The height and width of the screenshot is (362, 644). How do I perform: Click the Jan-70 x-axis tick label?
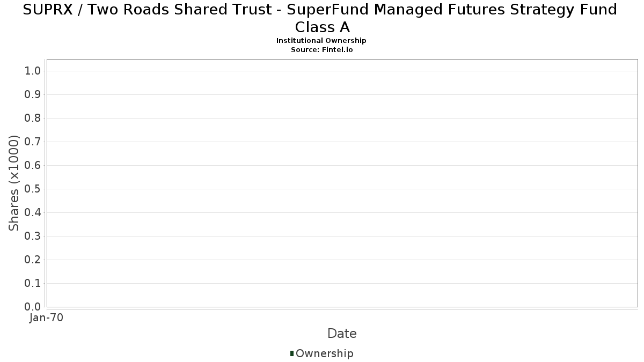pos(47,317)
